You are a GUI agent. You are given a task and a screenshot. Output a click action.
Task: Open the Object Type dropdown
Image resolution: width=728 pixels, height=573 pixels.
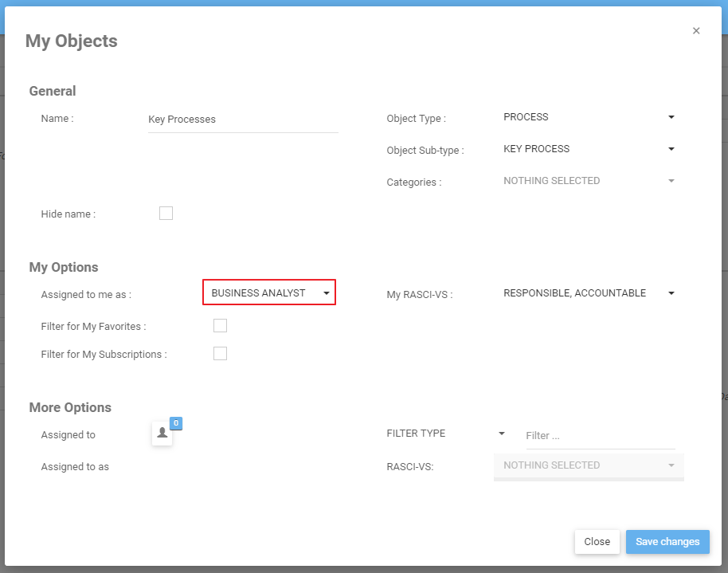click(589, 117)
